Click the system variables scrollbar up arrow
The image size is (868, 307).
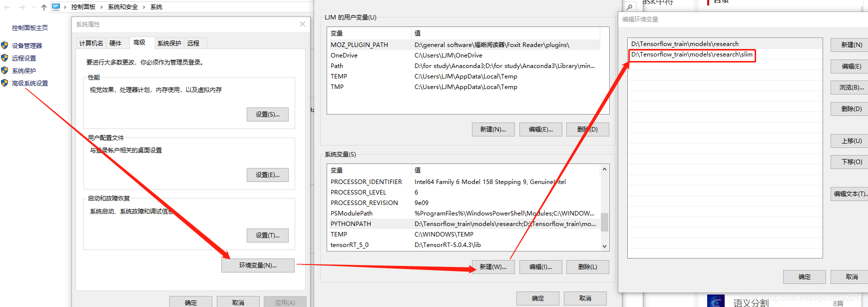[604, 169]
